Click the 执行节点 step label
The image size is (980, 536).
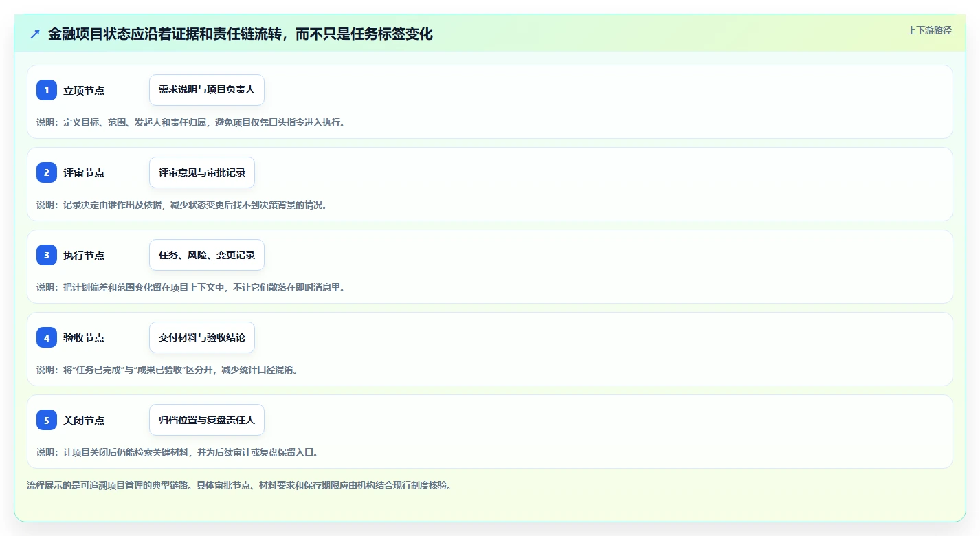point(84,255)
